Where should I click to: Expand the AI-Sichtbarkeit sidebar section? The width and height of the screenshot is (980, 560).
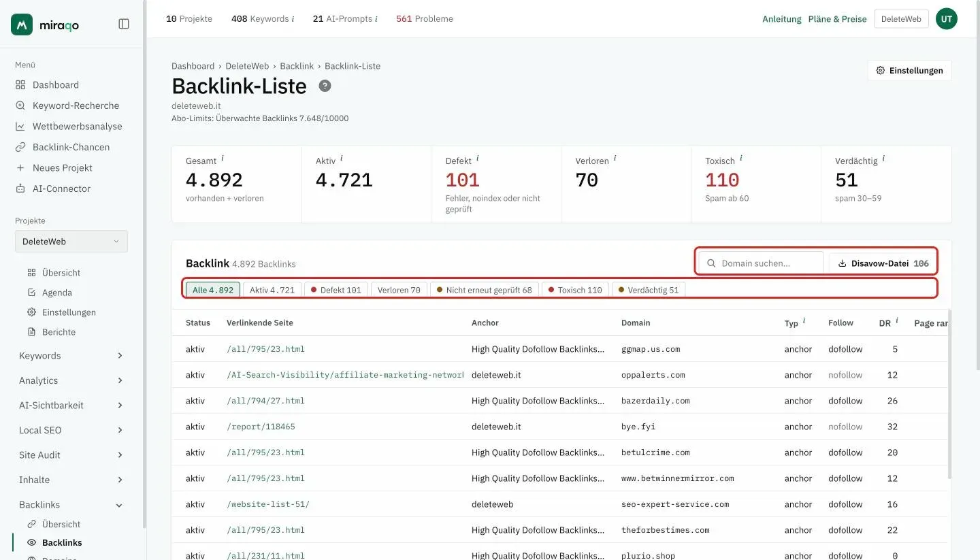click(x=71, y=406)
